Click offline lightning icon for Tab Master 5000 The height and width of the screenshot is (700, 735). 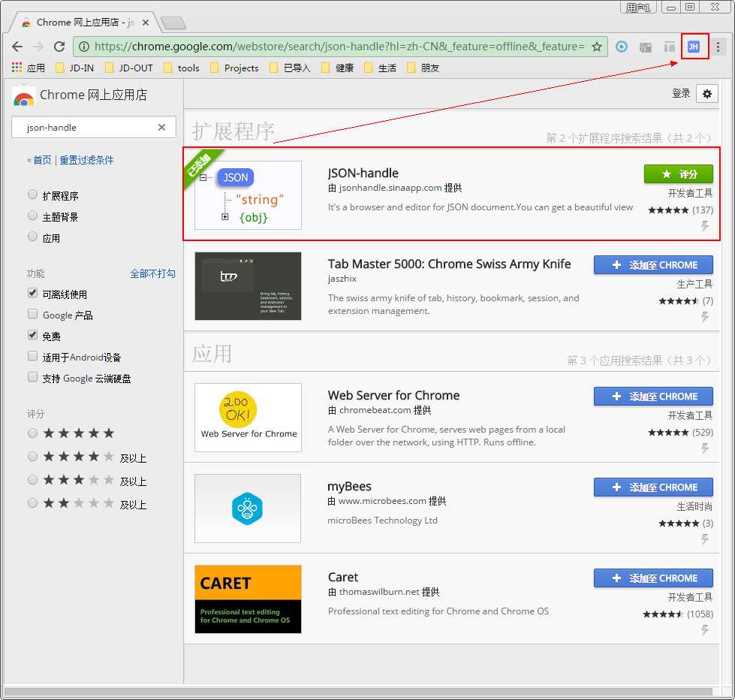coord(704,317)
